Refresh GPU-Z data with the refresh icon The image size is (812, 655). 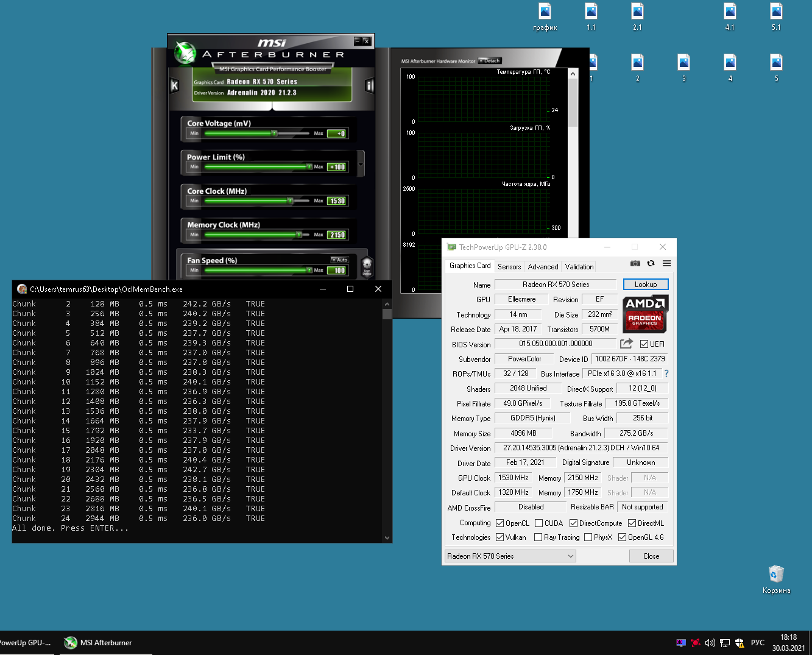(651, 263)
